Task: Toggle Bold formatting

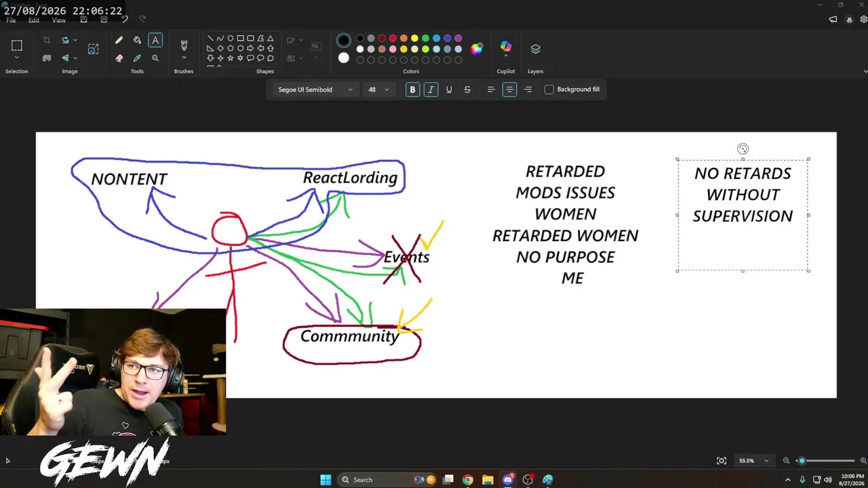Action: (x=412, y=89)
